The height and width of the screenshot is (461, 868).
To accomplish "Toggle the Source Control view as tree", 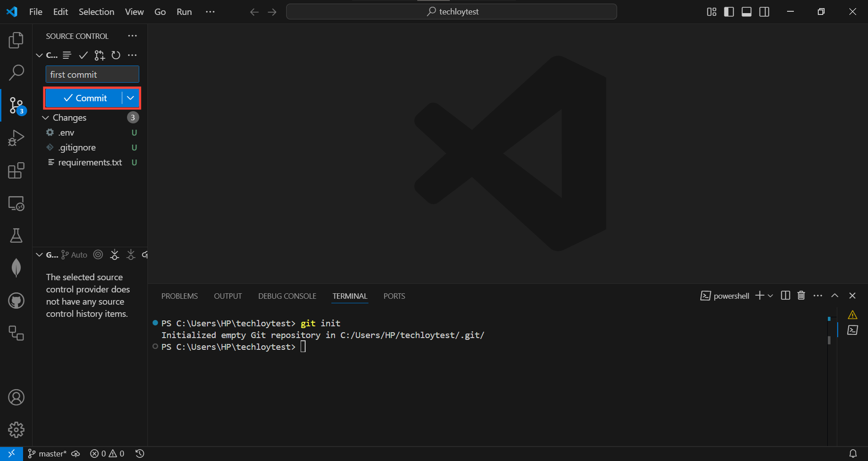I will (66, 55).
